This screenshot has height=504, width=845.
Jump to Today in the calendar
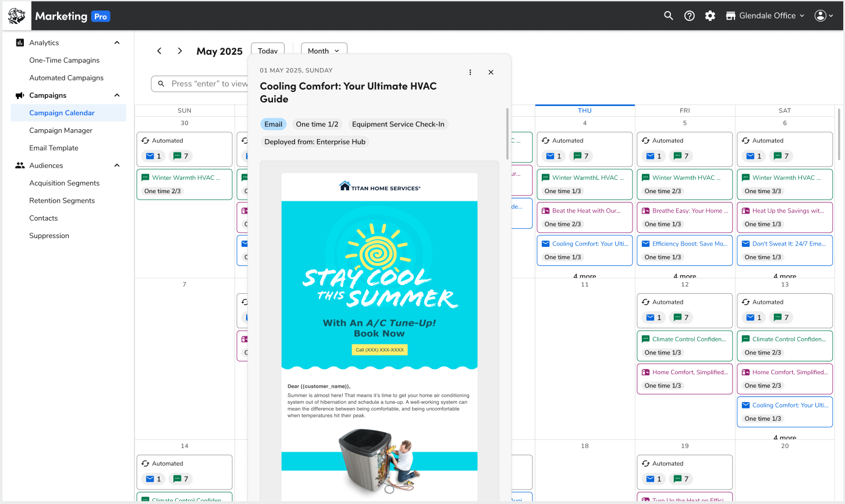tap(268, 51)
